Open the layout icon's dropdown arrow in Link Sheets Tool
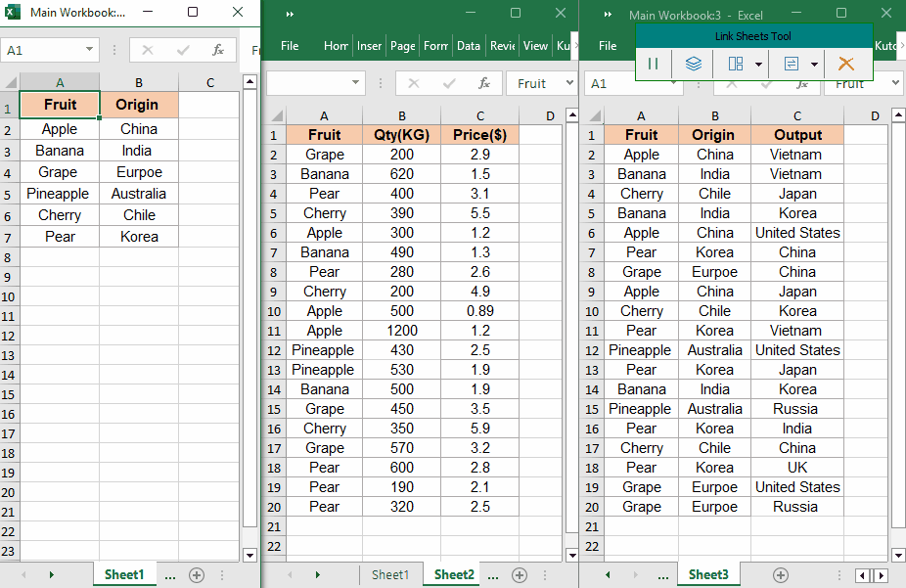 coord(759,65)
